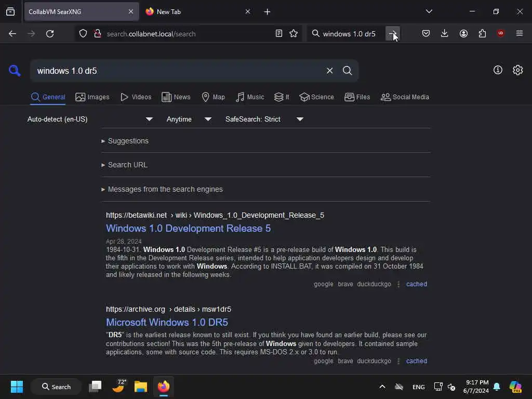Click the archive.org result URL
The width and height of the screenshot is (532, 399).
tap(168, 309)
